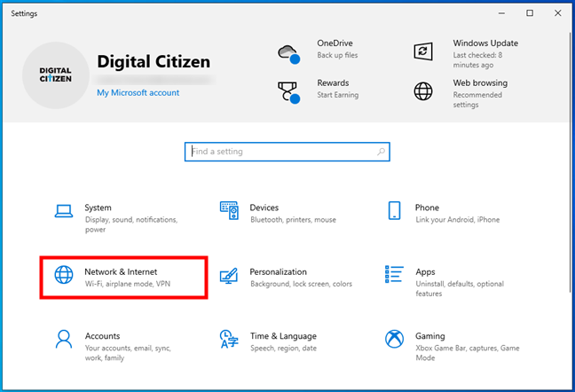The width and height of the screenshot is (575, 392).
Task: Minimize the Settings window
Action: point(501,13)
